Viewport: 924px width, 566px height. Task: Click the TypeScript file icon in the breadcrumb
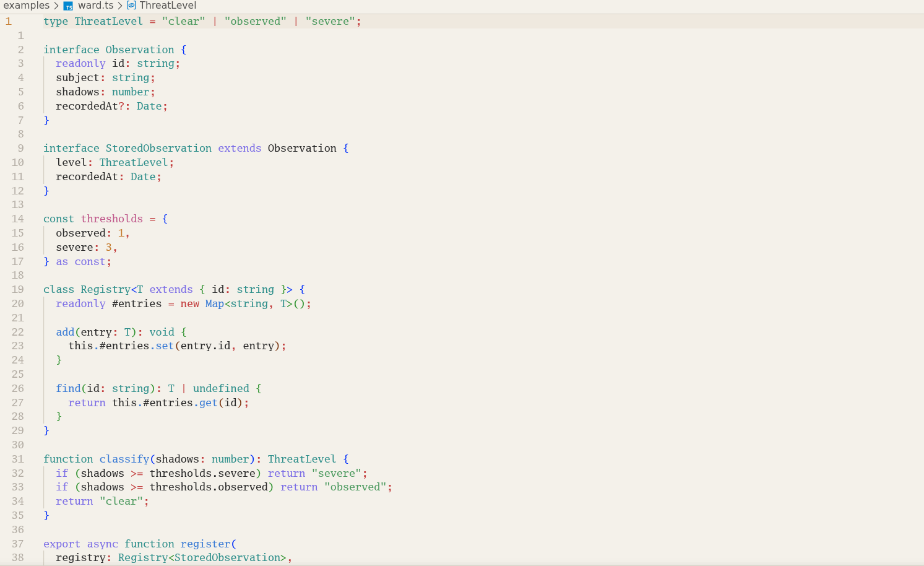pyautogui.click(x=68, y=6)
